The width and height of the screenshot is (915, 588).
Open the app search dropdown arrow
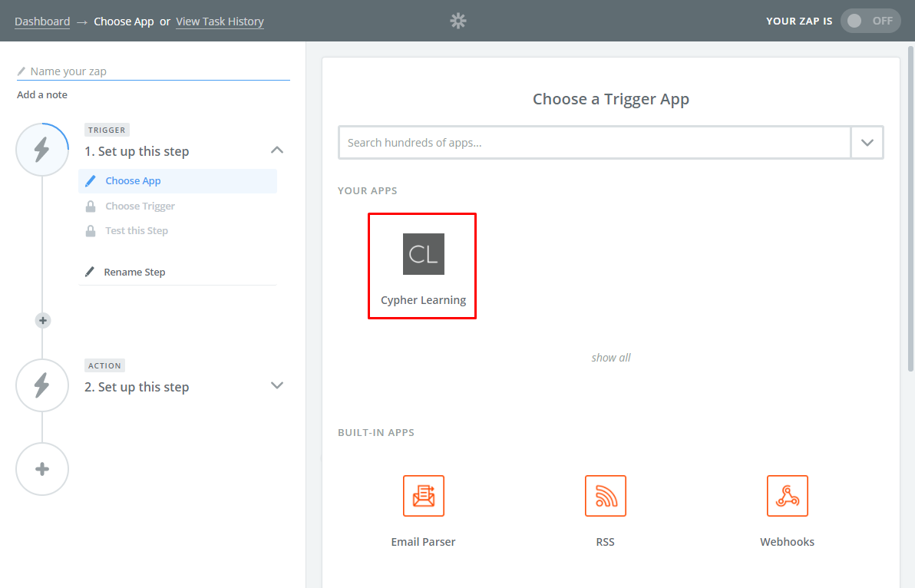pos(867,142)
